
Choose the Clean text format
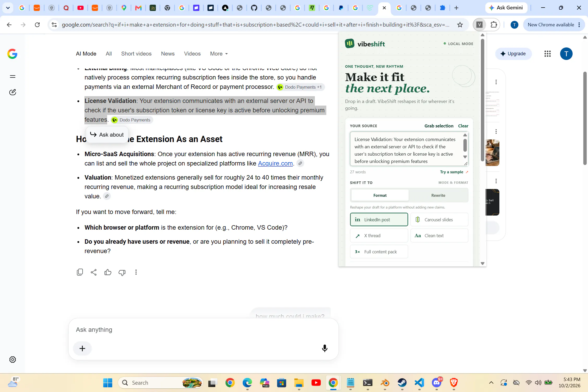tap(439, 236)
